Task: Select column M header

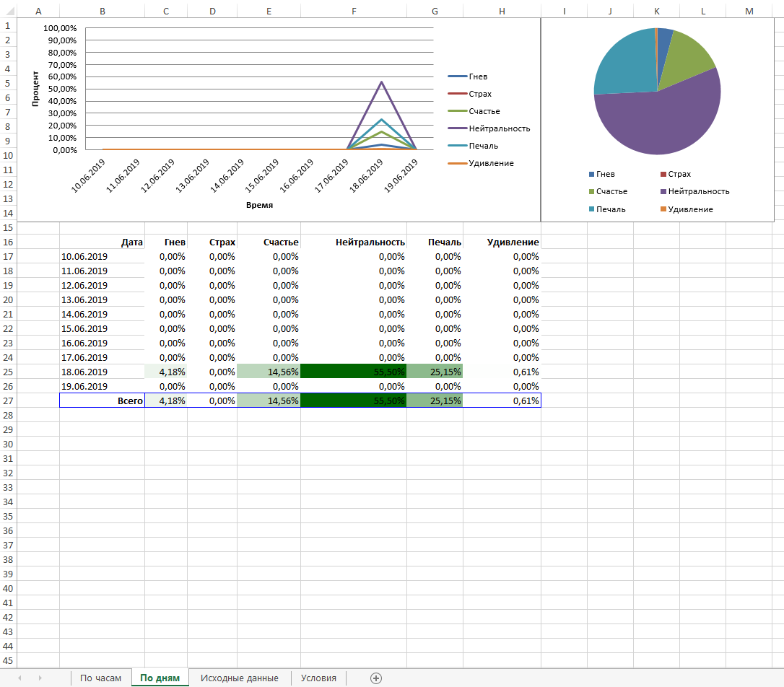Action: tap(749, 11)
